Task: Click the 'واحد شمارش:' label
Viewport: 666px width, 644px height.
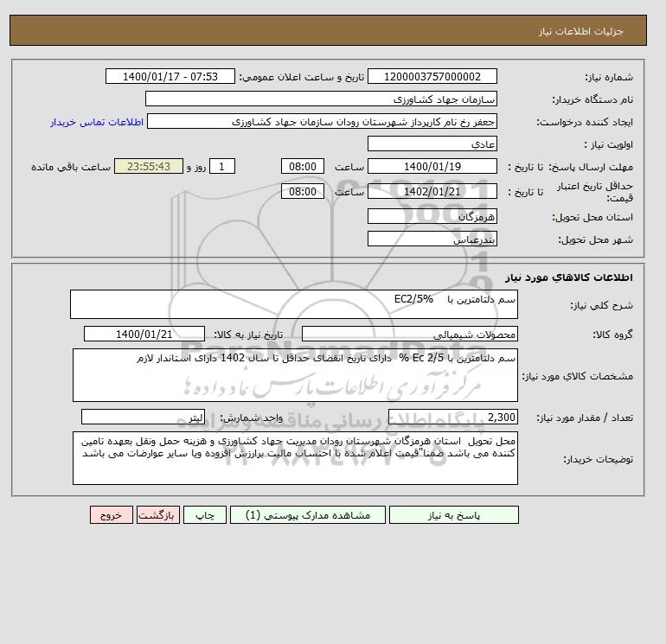Action: [x=251, y=418]
